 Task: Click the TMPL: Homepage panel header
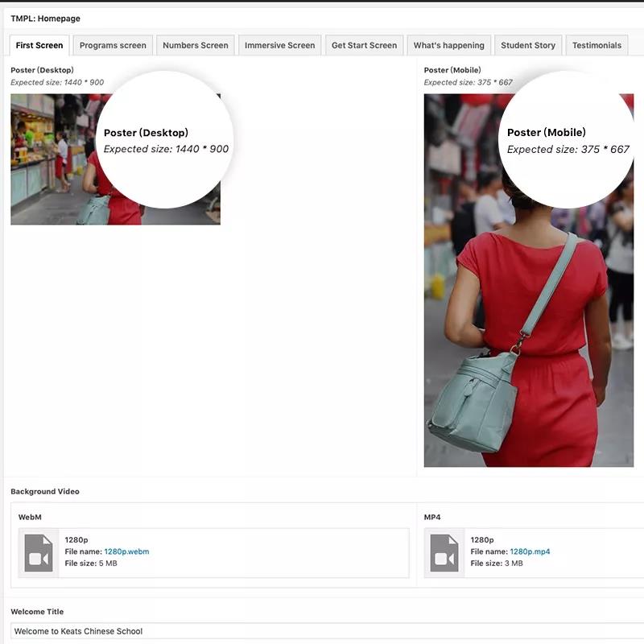(46, 19)
